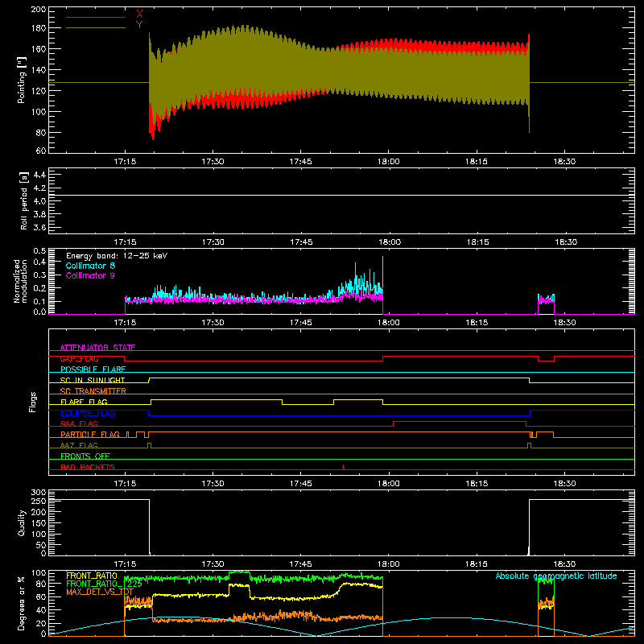Screen dimensions: 644x644
Task: Click the Quality axis title
Action: coord(22,522)
